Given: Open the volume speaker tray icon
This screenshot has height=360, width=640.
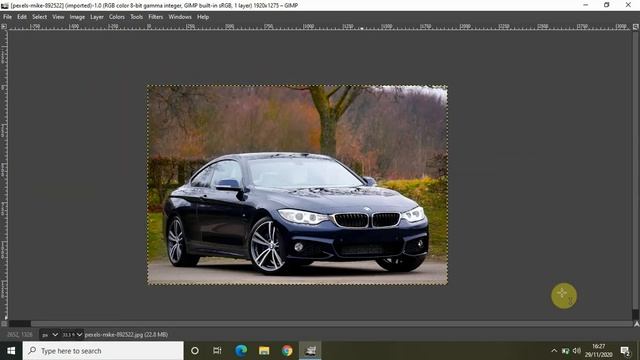Looking at the screenshot, I should 576,351.
